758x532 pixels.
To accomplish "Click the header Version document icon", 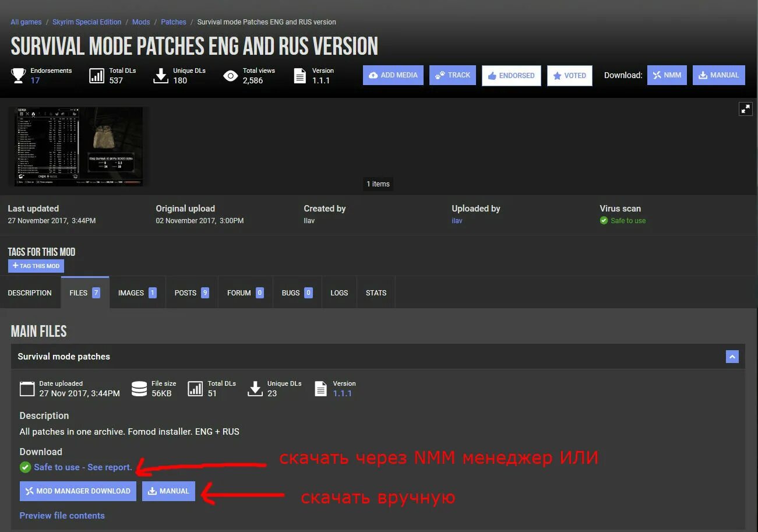I will [x=300, y=76].
